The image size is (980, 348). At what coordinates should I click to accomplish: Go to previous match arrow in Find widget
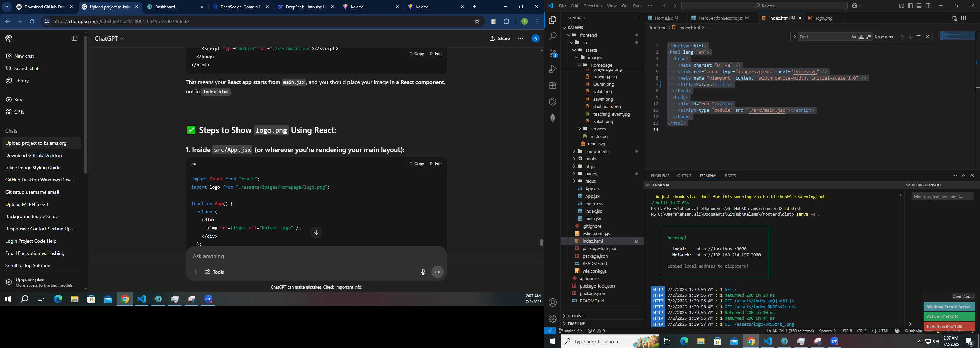point(902,37)
